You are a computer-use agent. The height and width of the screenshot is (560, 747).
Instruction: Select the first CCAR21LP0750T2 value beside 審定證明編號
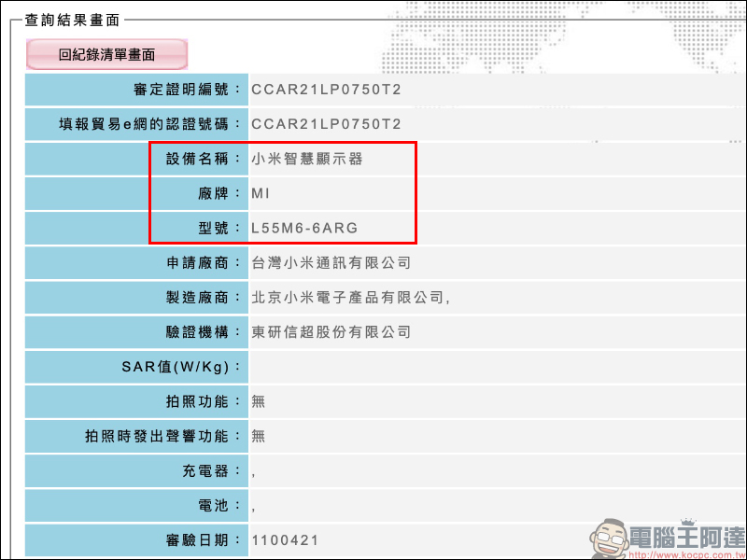tap(326, 90)
